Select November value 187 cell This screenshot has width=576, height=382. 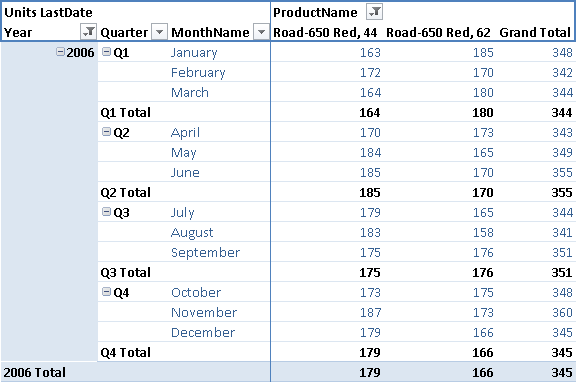tap(370, 313)
